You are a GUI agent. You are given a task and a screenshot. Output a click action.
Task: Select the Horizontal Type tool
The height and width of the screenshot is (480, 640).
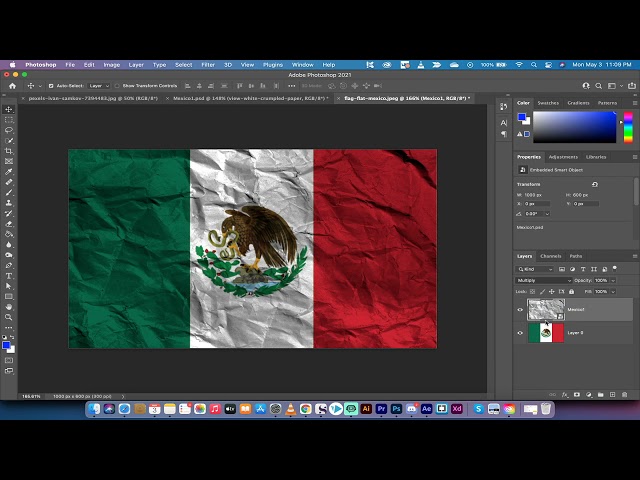point(9,276)
